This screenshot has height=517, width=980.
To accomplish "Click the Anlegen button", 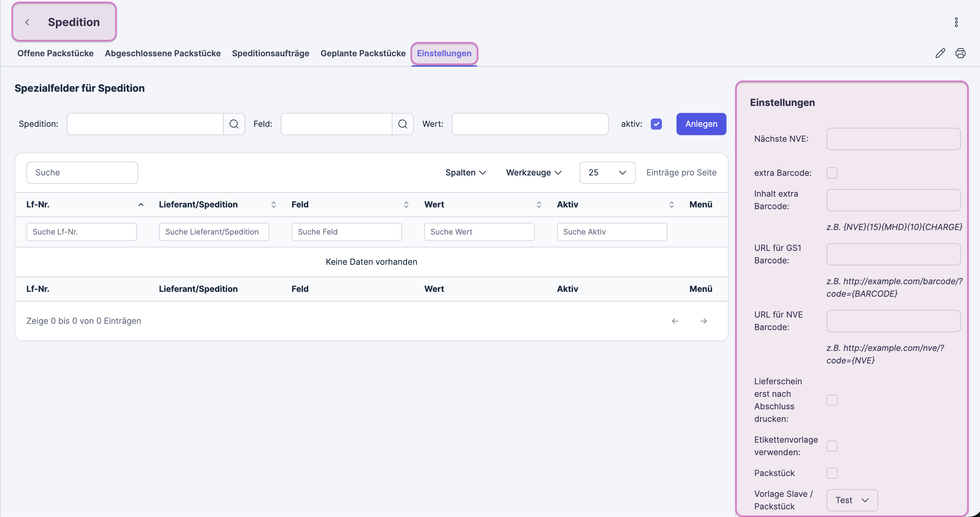I will coord(701,124).
